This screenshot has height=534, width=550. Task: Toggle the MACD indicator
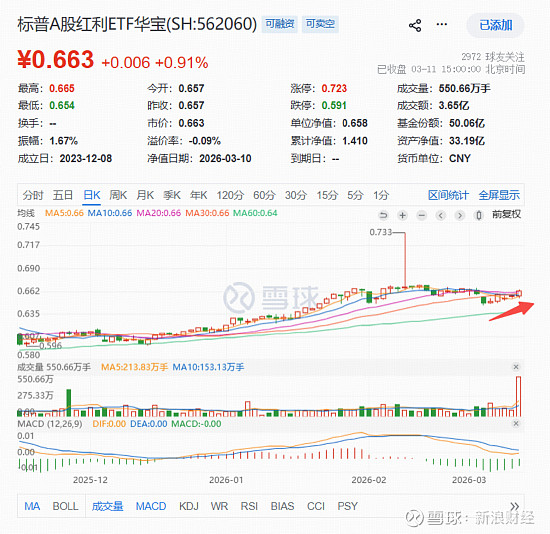coord(151,506)
